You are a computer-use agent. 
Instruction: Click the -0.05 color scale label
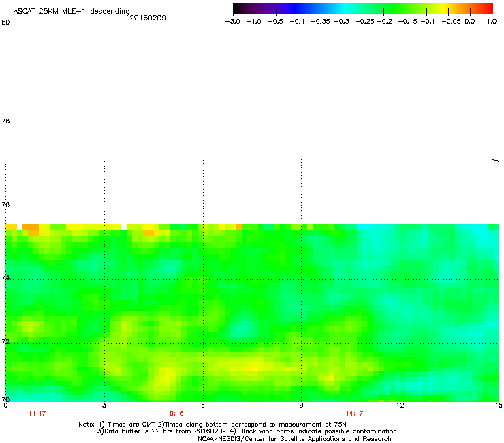point(451,22)
